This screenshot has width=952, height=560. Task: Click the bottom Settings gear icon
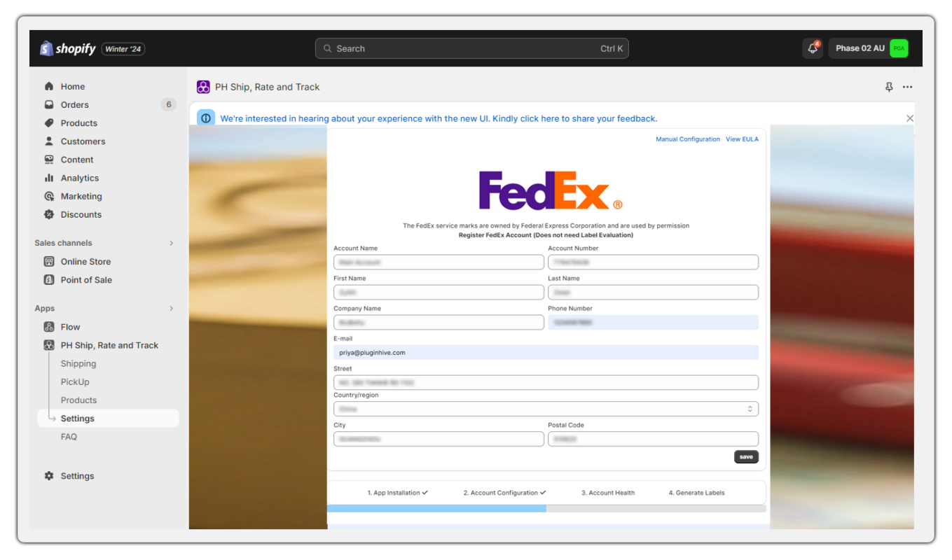tap(49, 475)
